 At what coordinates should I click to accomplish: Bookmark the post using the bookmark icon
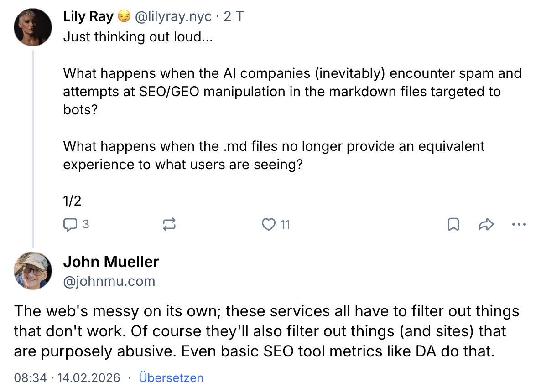[453, 224]
